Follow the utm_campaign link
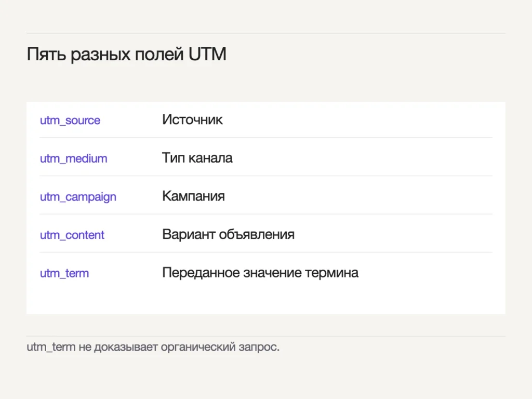532x399 pixels. click(78, 197)
